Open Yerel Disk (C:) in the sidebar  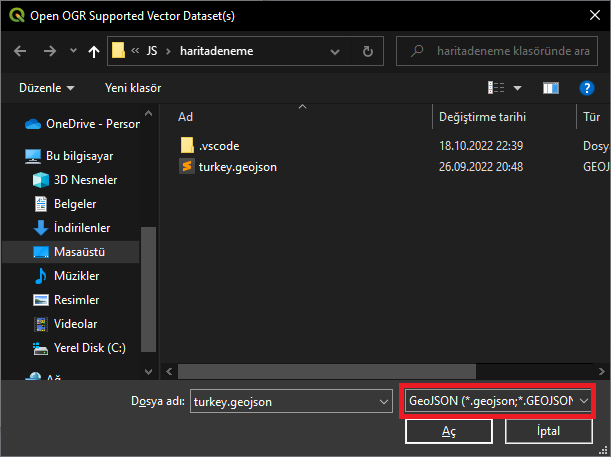coord(79,348)
